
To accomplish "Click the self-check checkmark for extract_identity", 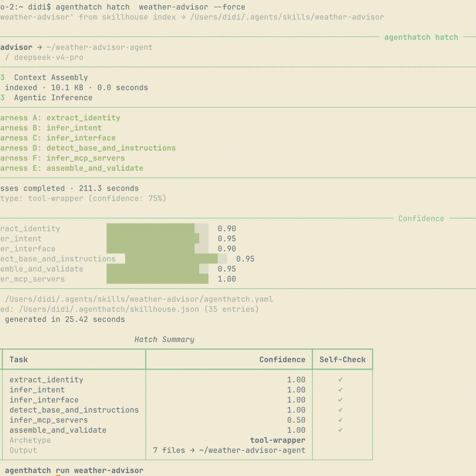I will point(340,380).
